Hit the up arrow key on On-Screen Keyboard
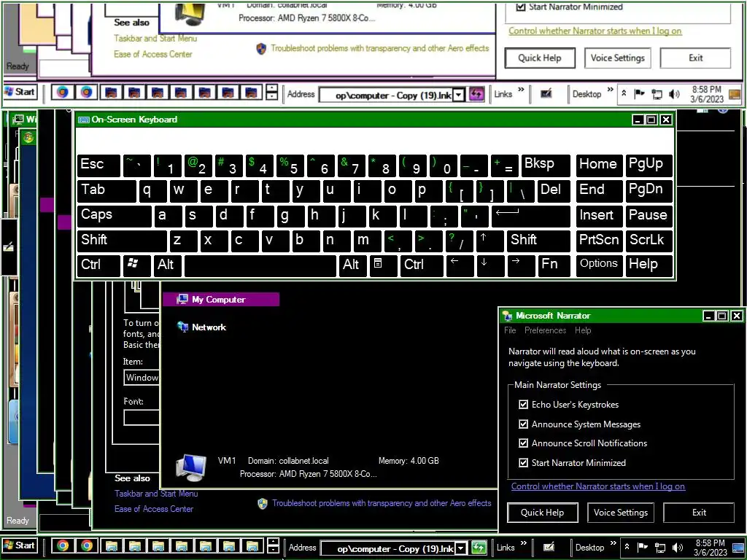Viewport: 747px width, 560px height. click(489, 241)
